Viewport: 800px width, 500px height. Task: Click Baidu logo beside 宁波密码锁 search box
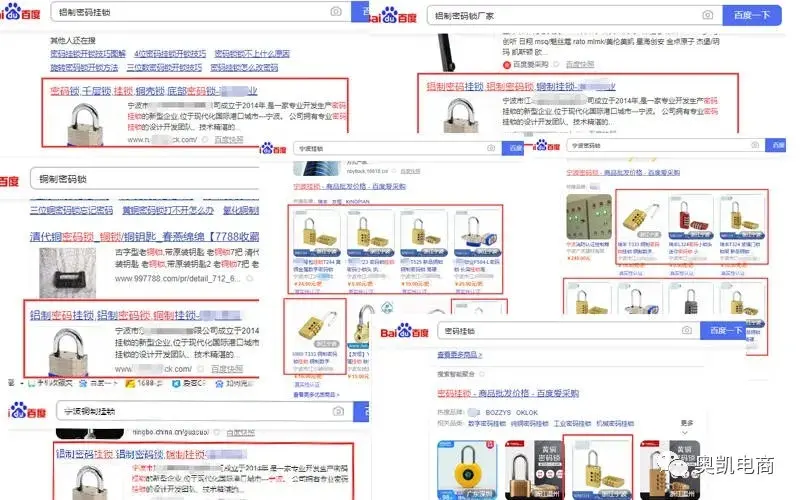tap(547, 145)
